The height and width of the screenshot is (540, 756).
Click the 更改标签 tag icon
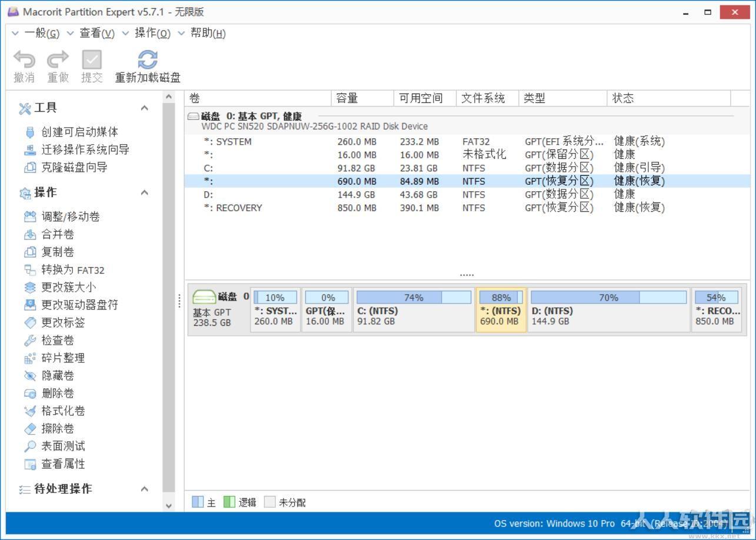pyautogui.click(x=30, y=323)
